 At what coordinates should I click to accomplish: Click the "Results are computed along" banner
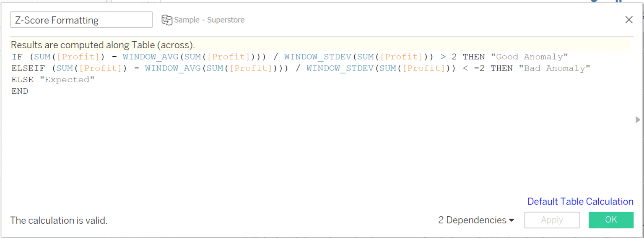tap(103, 45)
